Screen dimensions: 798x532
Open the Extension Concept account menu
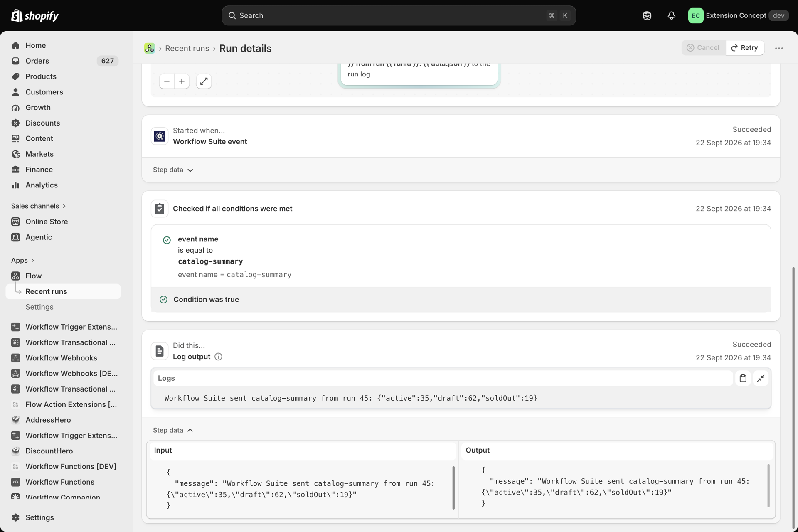tap(738, 15)
